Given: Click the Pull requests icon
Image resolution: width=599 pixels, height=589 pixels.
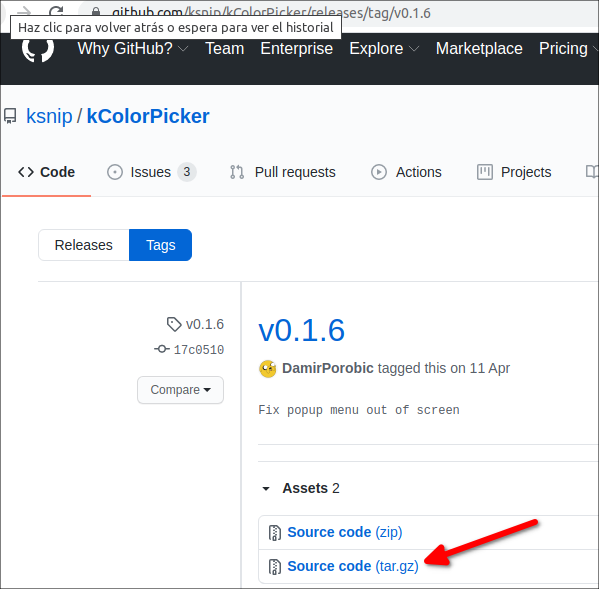Looking at the screenshot, I should click(237, 172).
